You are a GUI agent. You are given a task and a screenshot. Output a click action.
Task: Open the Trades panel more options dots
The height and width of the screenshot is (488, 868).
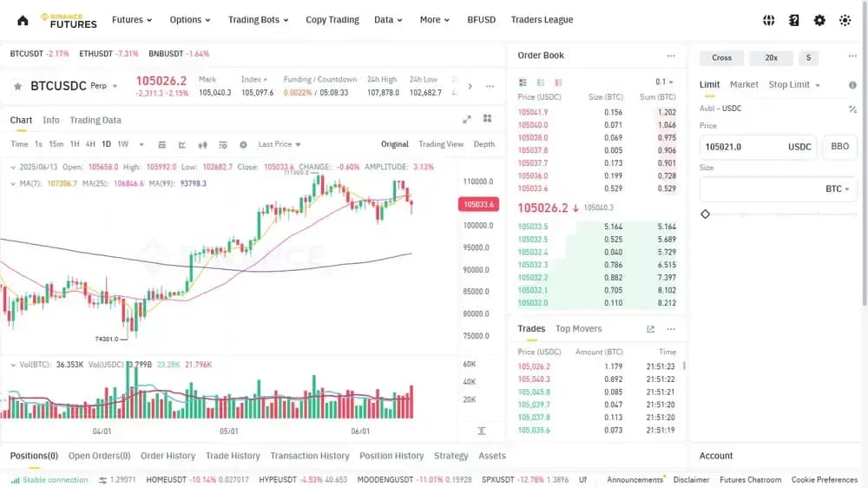(x=671, y=329)
